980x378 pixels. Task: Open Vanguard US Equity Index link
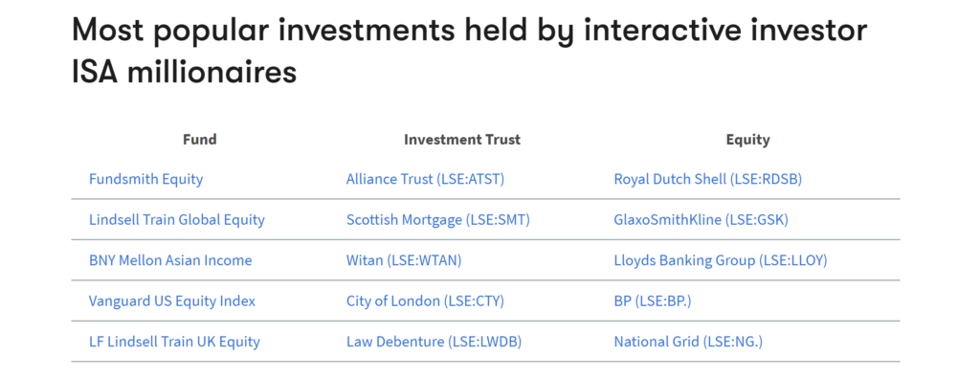point(172,301)
